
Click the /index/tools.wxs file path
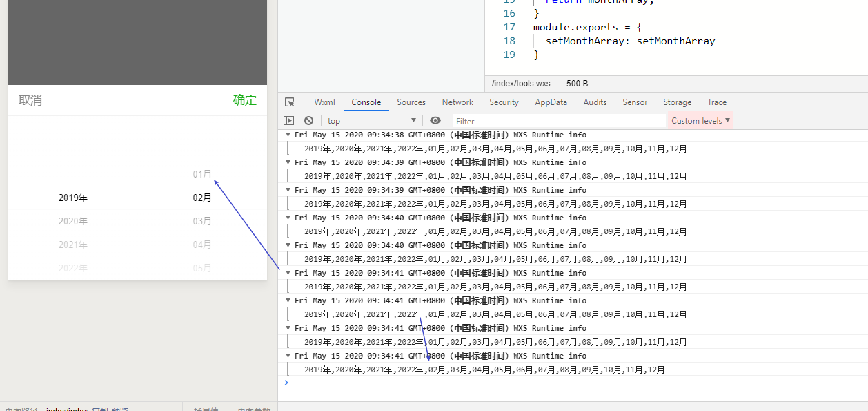pos(521,84)
